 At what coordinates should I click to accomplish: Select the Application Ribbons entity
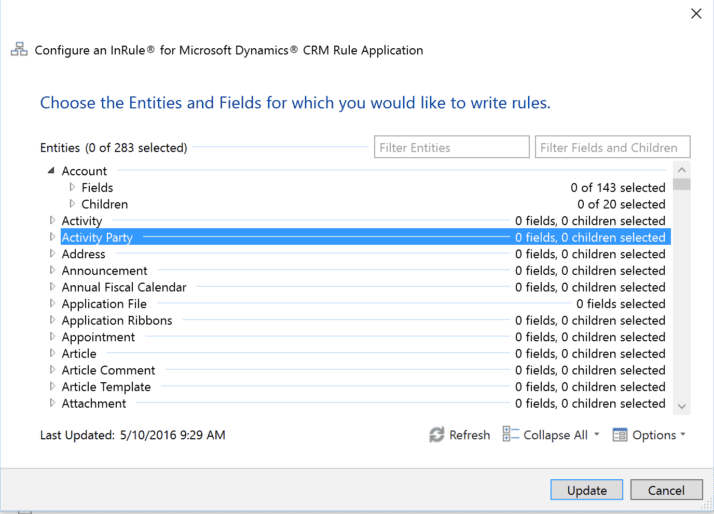(x=117, y=321)
